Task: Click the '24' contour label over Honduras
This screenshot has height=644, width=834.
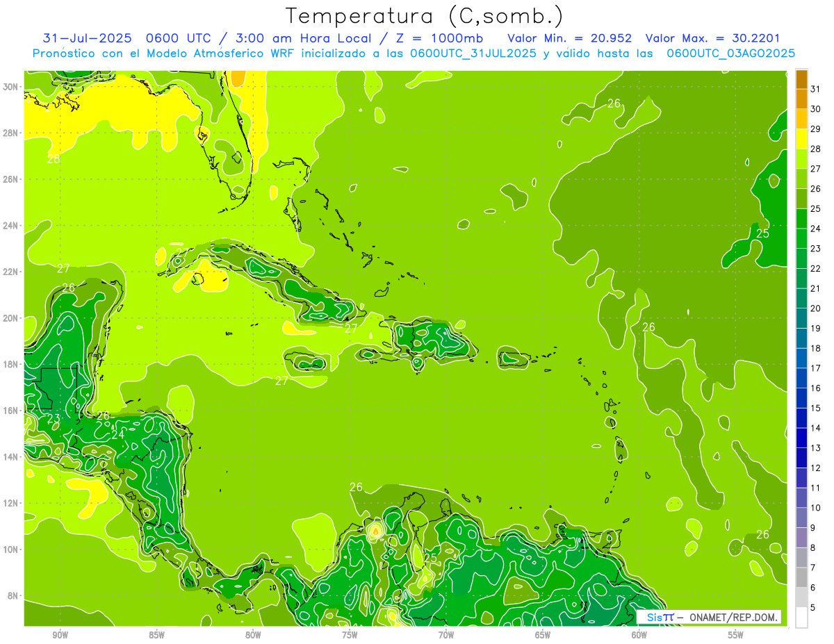Action: point(118,434)
